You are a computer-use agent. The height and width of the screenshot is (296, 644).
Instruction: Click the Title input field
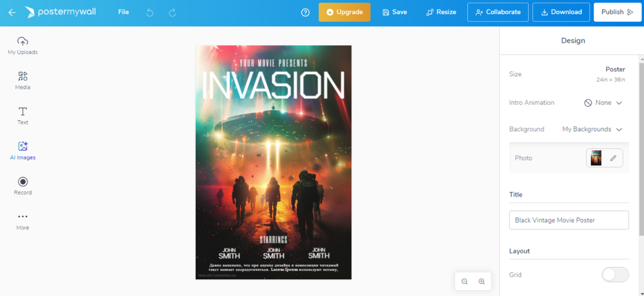coord(569,220)
